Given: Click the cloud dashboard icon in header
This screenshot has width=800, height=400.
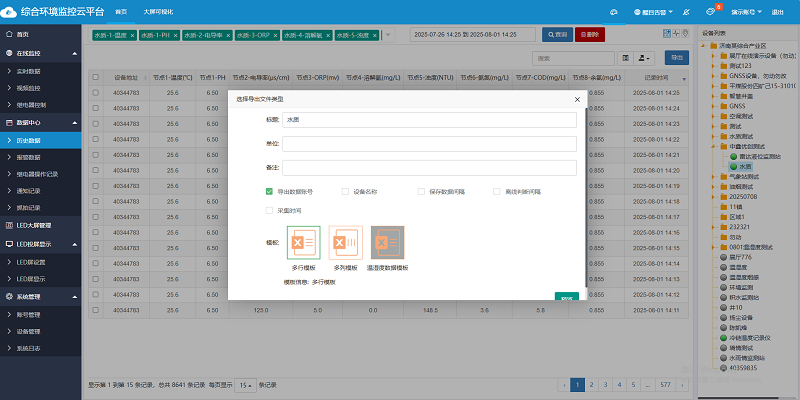Looking at the screenshot, I should tap(614, 11).
